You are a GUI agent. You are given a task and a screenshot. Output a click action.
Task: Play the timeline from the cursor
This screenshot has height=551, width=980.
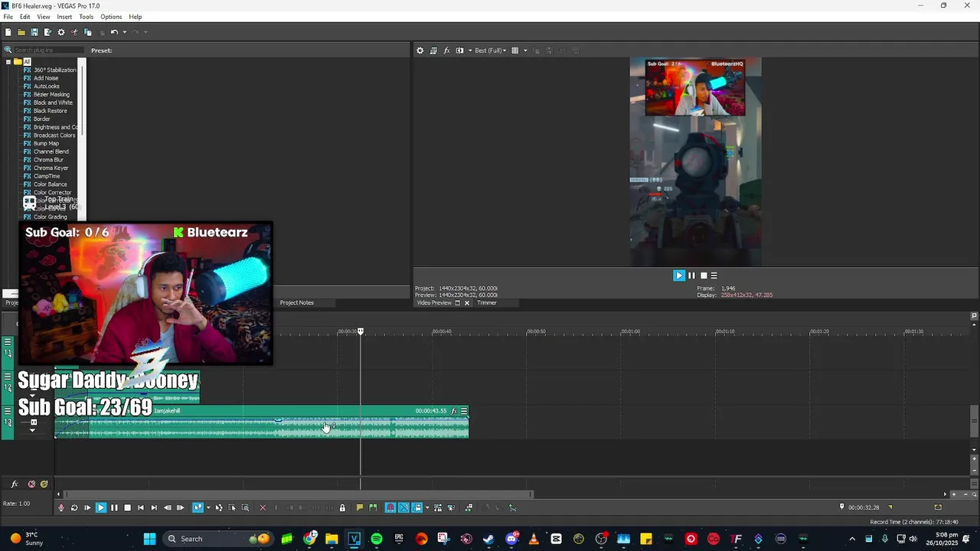tap(100, 507)
